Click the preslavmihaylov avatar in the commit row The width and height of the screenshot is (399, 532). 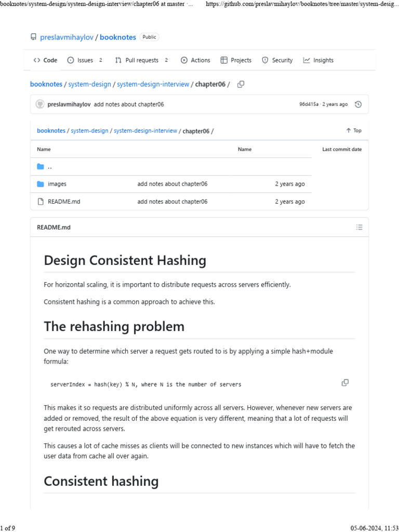tap(40, 104)
